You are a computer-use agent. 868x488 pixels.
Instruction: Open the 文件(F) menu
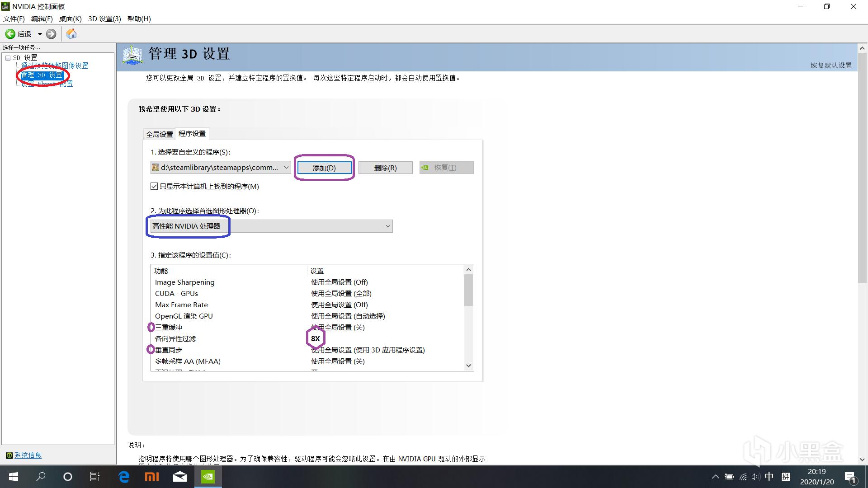click(x=14, y=19)
